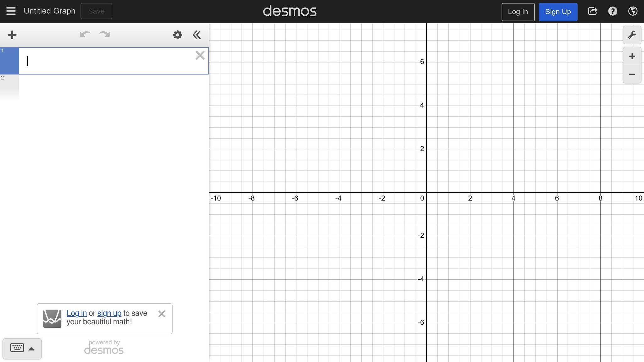The width and height of the screenshot is (644, 362).
Task: Rename the Untitled Graph title
Action: tap(49, 11)
